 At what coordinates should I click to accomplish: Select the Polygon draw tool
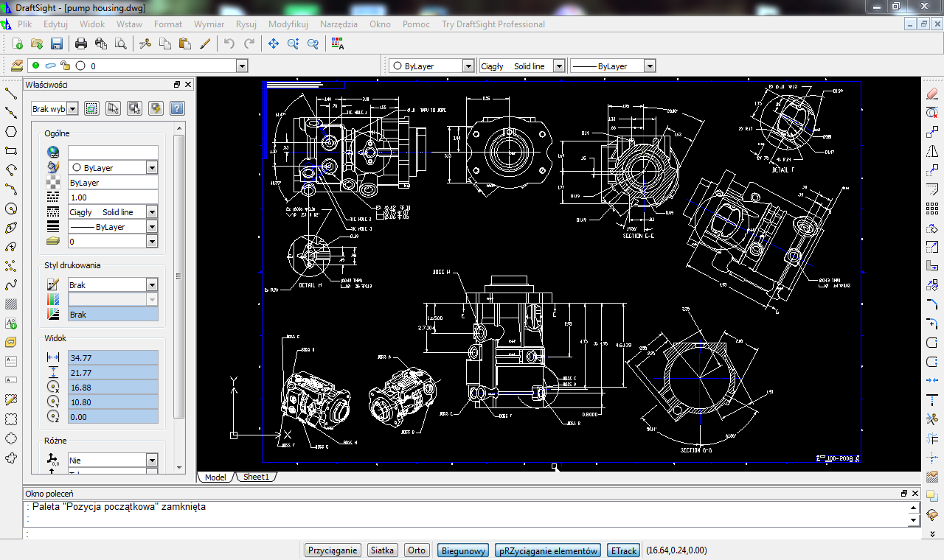11,132
